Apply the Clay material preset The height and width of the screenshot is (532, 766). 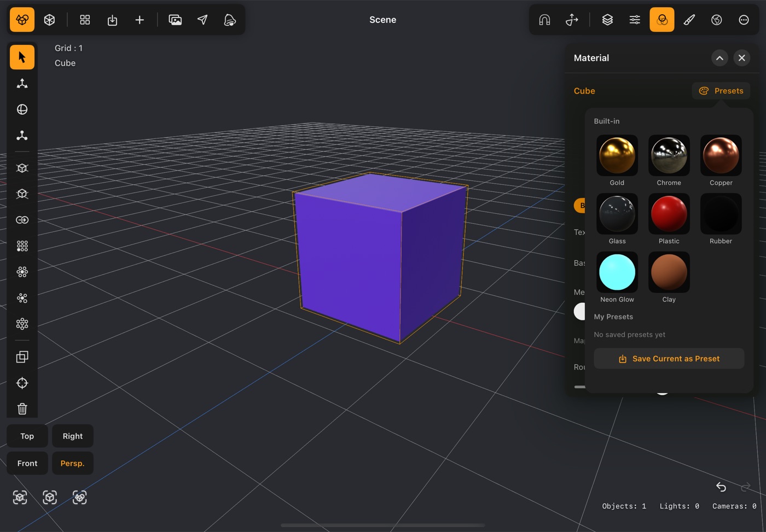click(x=669, y=272)
